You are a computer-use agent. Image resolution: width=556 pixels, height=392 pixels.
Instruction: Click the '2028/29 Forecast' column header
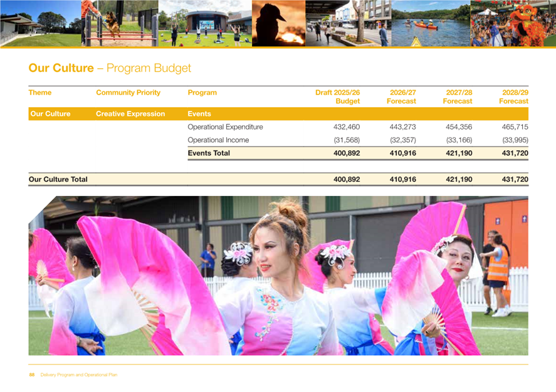[x=513, y=96]
